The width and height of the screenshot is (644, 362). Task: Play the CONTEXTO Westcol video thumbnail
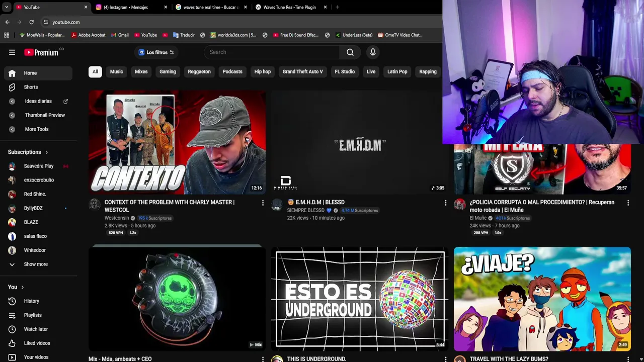click(177, 142)
